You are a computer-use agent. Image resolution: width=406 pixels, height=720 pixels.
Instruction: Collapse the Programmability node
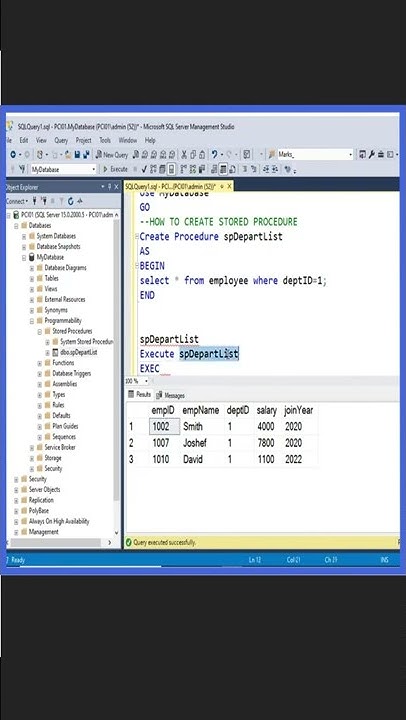(x=32, y=321)
